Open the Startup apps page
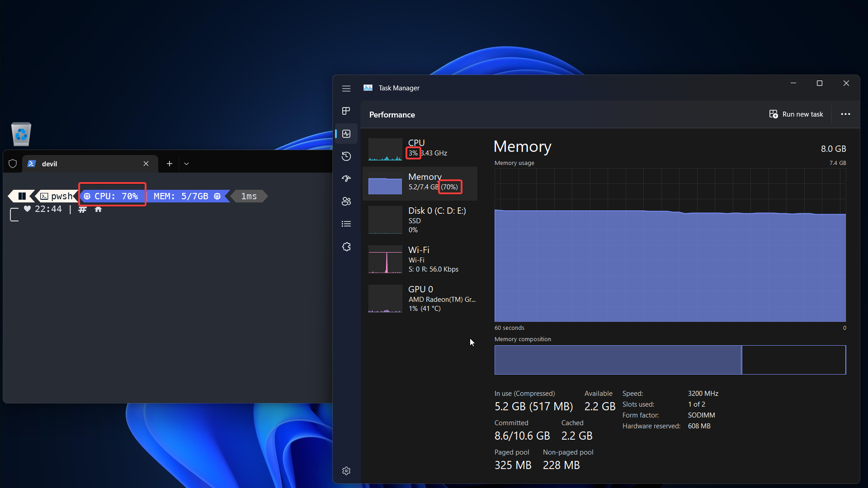This screenshot has height=488, width=868. tap(346, 179)
